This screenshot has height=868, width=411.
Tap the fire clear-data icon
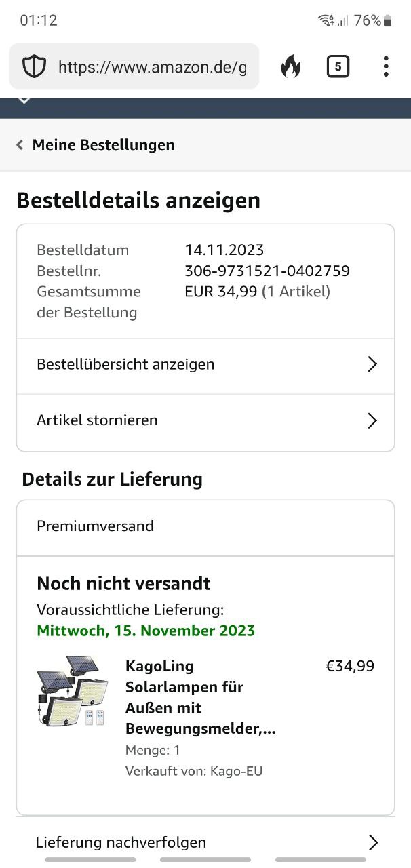coord(290,66)
